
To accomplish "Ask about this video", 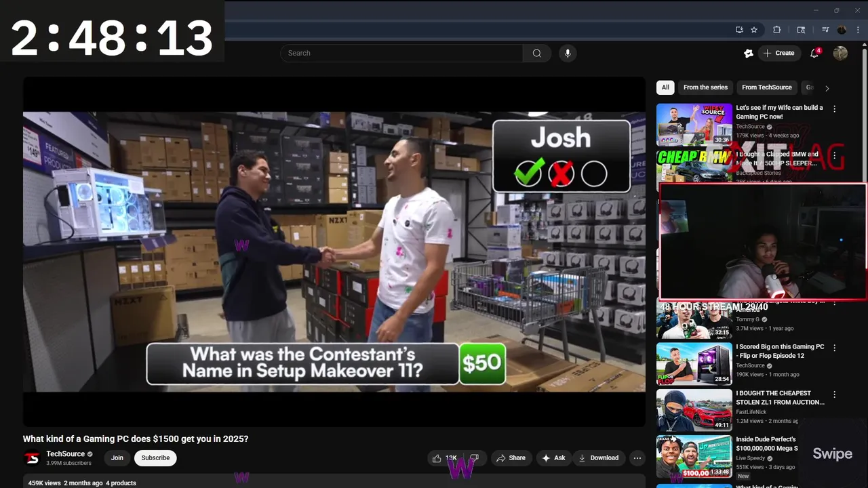I will [x=553, y=458].
